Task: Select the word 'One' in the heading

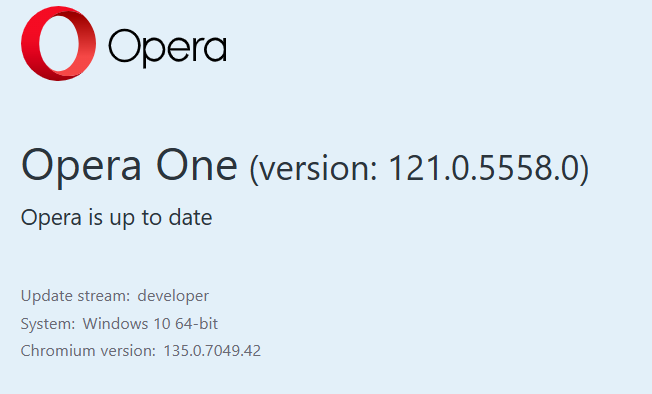Action: click(197, 165)
